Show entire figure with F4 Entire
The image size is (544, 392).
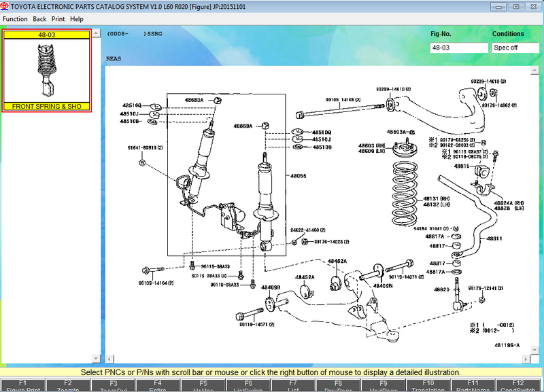158,386
